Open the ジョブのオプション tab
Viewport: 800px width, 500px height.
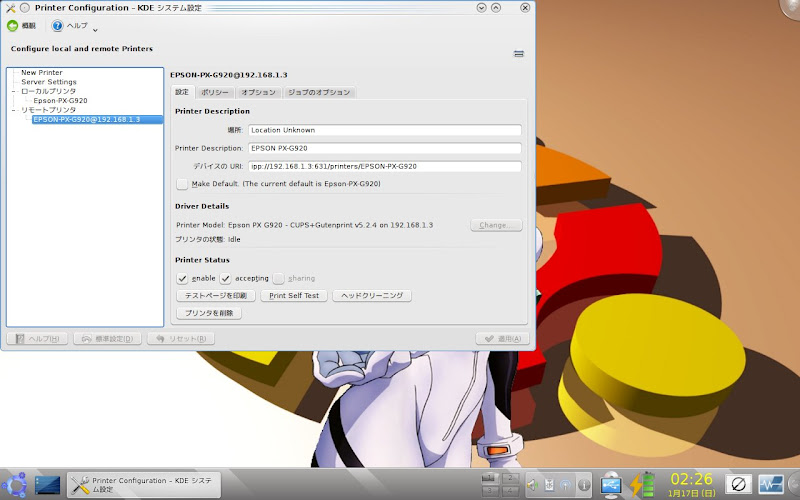[319, 92]
